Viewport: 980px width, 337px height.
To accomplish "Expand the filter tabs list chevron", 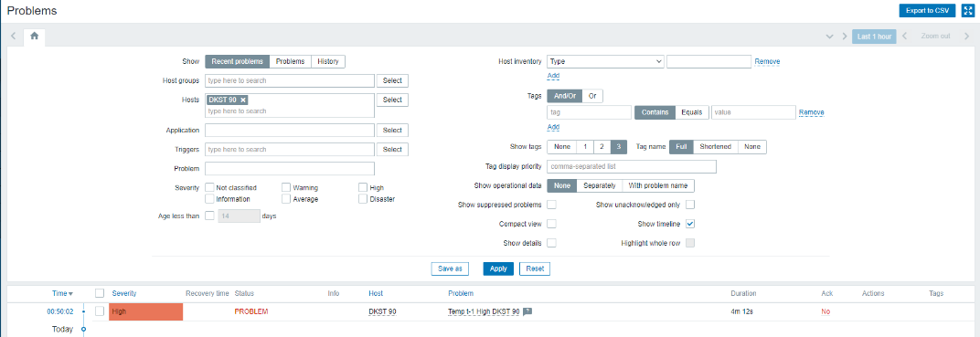I will [829, 37].
